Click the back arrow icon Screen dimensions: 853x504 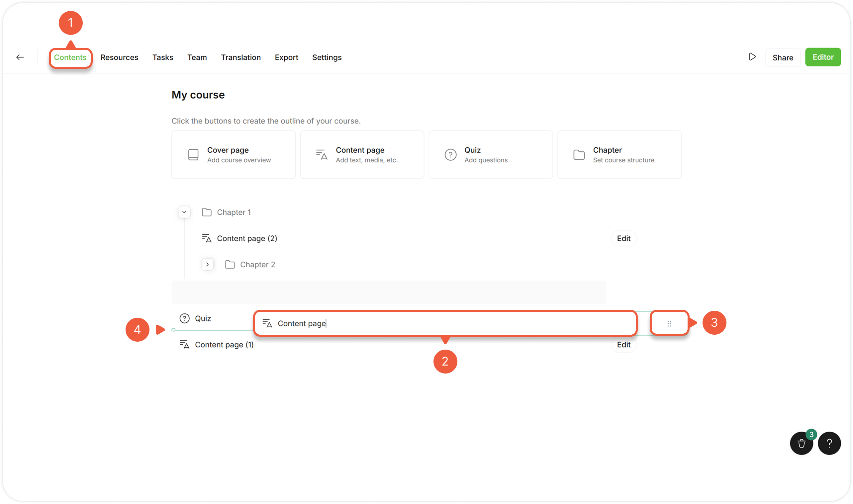20,57
